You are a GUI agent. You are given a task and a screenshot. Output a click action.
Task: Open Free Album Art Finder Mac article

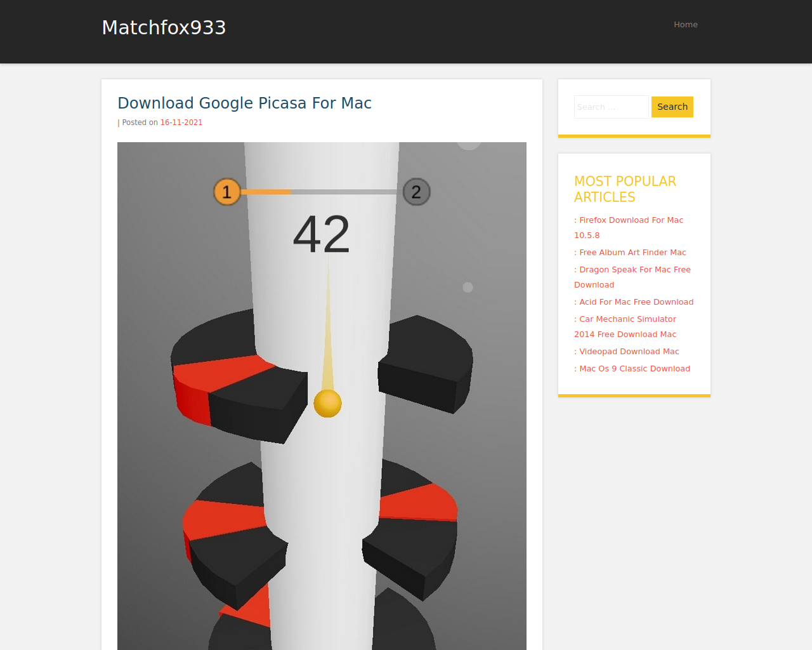tap(630, 253)
